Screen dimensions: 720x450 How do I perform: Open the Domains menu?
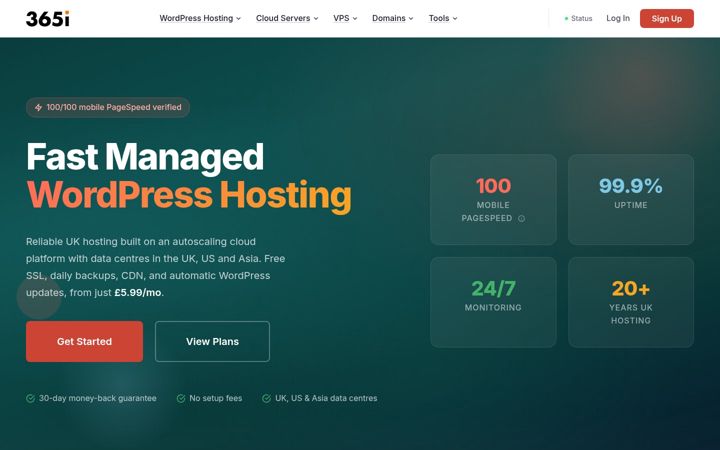tap(393, 18)
